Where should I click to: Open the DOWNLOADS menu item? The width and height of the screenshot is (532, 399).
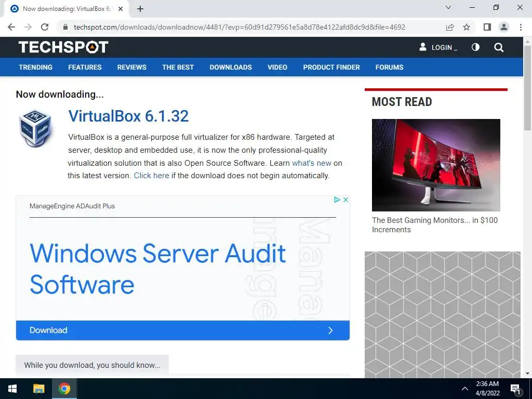231,67
